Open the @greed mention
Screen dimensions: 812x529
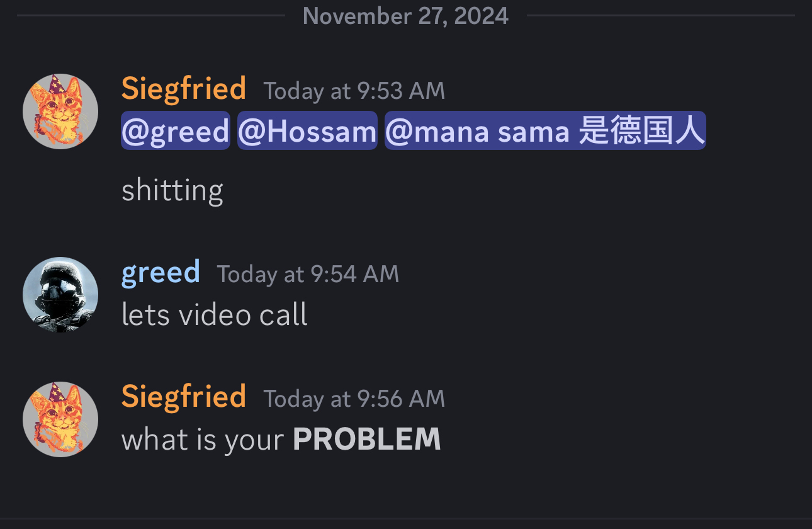click(175, 131)
